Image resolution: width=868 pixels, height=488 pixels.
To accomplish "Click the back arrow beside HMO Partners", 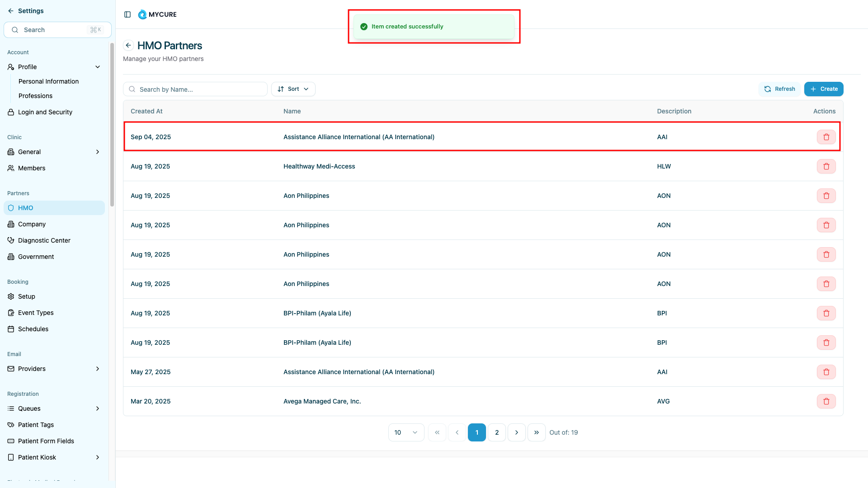I will (x=128, y=45).
